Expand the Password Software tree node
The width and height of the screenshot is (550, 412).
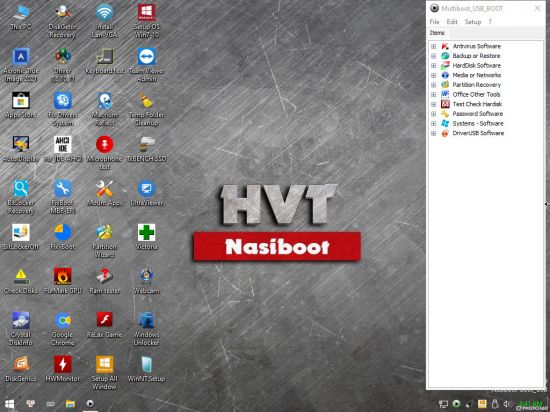pos(434,114)
